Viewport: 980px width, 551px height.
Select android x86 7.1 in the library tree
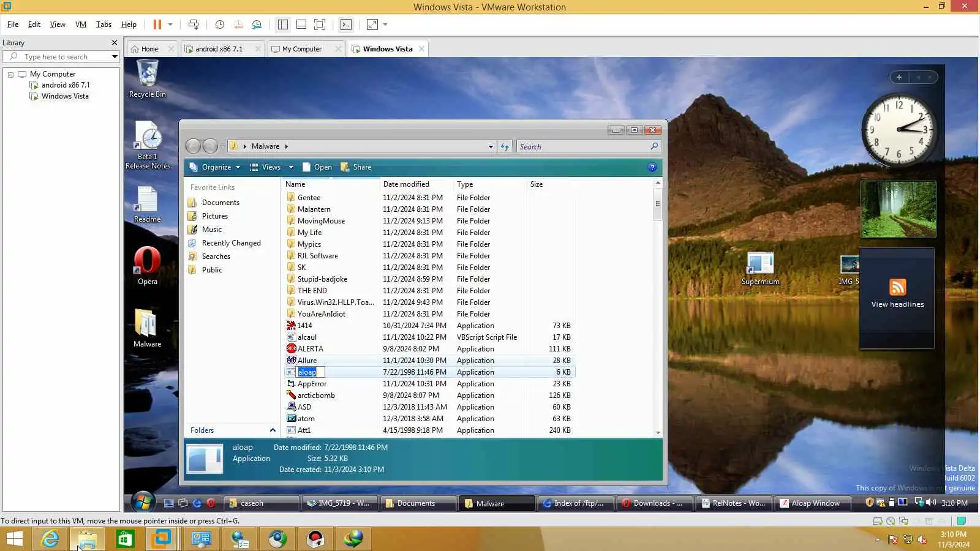(66, 85)
